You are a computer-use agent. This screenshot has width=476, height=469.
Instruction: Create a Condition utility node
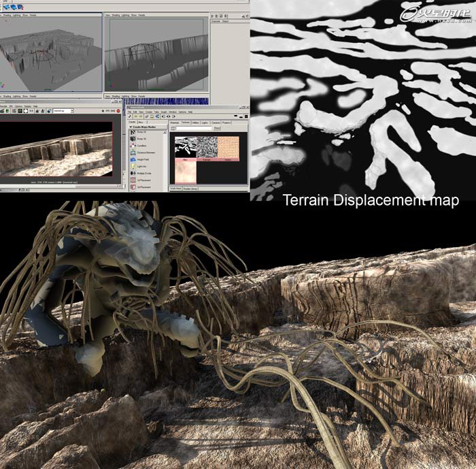point(140,146)
